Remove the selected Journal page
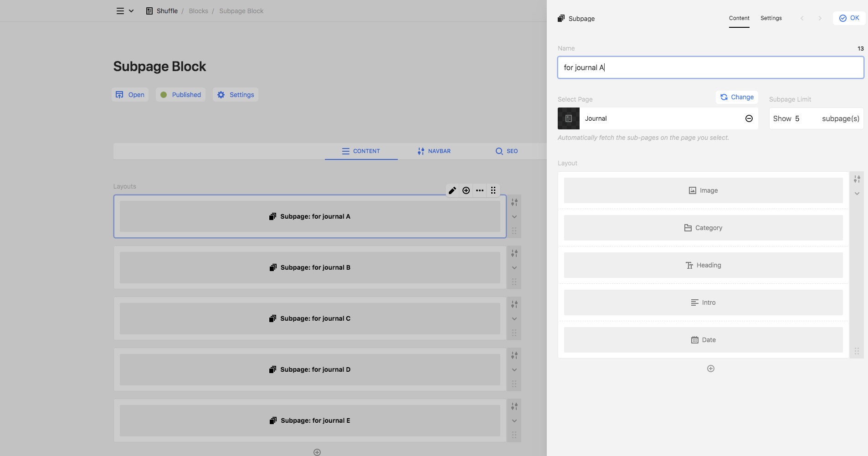The height and width of the screenshot is (456, 868). [749, 118]
